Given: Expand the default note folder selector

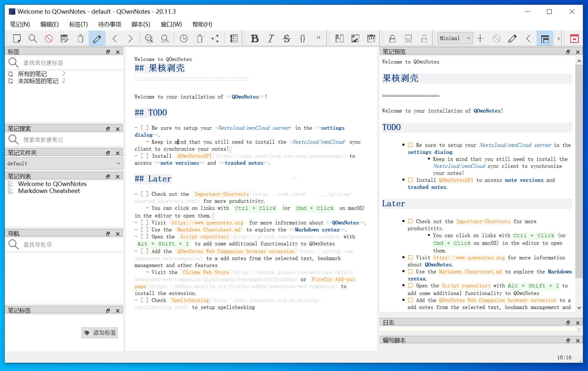Looking at the screenshot, I should coord(64,163).
